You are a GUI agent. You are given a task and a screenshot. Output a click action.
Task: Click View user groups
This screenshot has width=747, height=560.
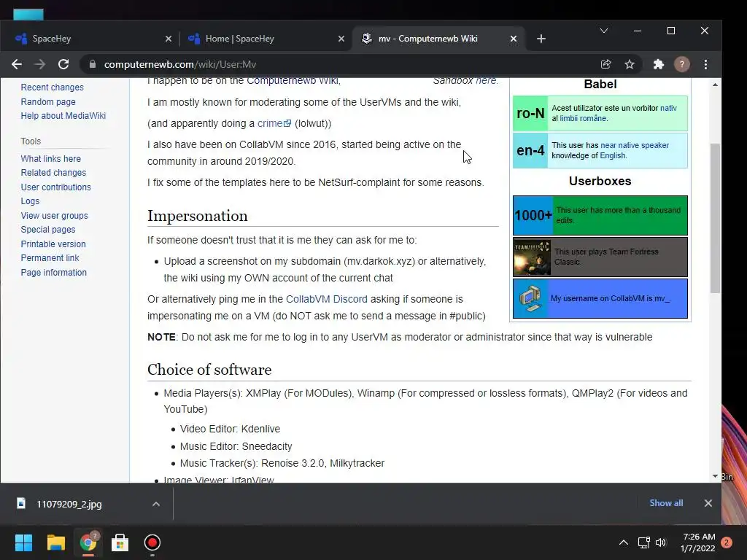[x=54, y=215]
